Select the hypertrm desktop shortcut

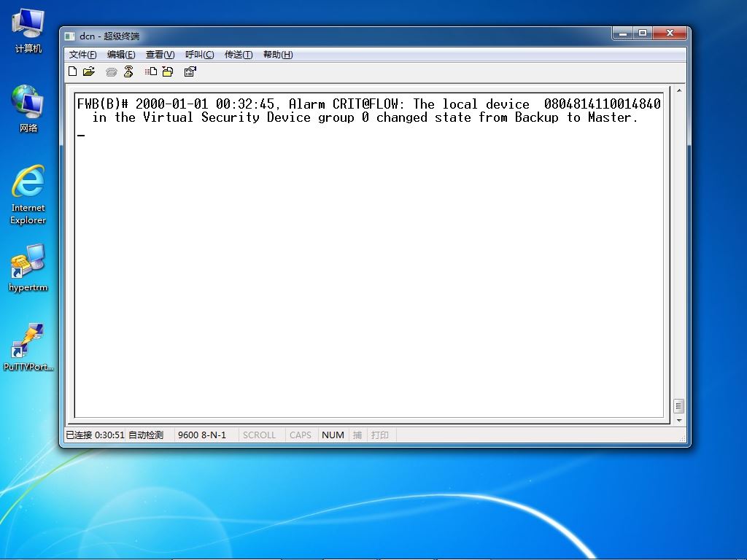[28, 268]
